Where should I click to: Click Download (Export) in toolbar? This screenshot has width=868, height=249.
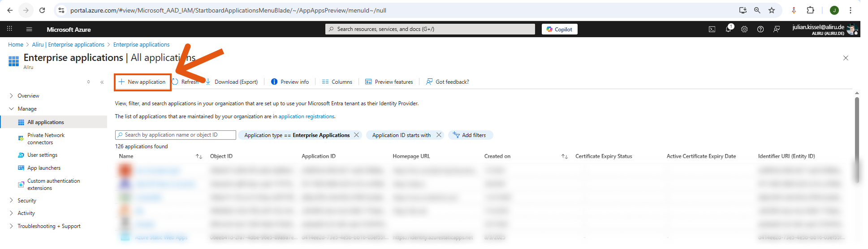[x=232, y=82]
